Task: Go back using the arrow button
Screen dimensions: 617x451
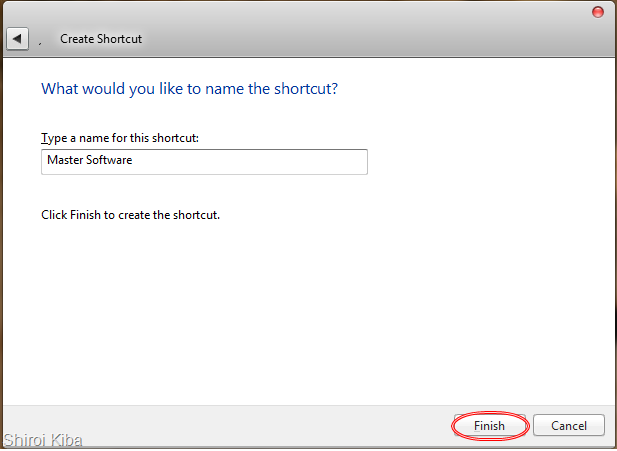Action: click(x=17, y=39)
